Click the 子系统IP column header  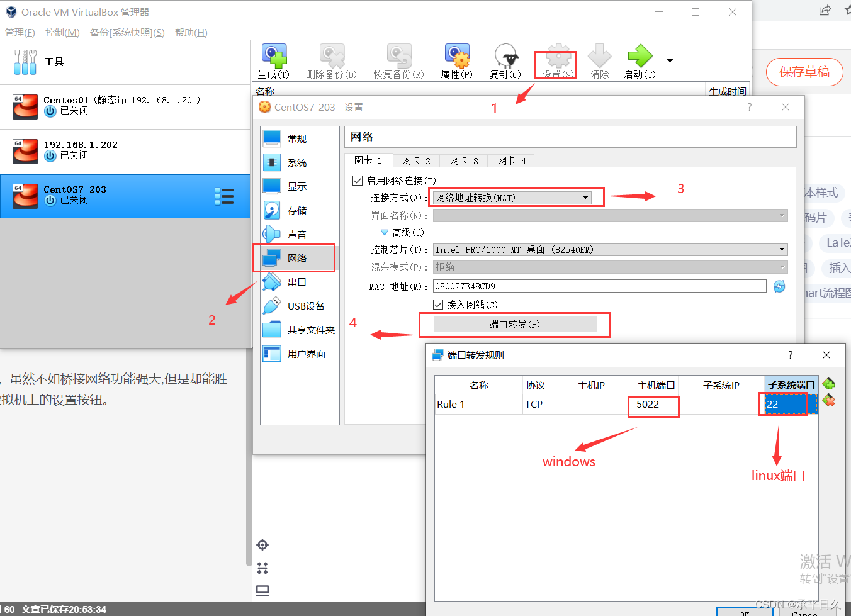[721, 385]
